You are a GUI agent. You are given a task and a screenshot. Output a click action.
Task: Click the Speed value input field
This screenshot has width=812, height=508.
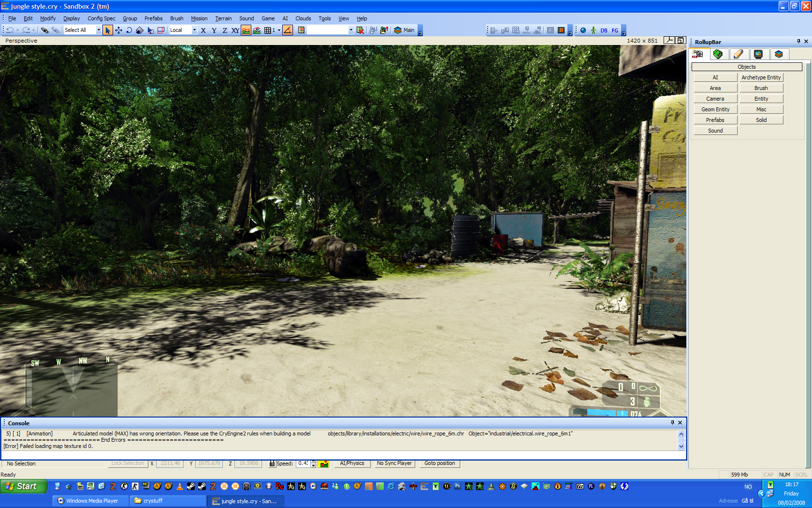[x=303, y=463]
